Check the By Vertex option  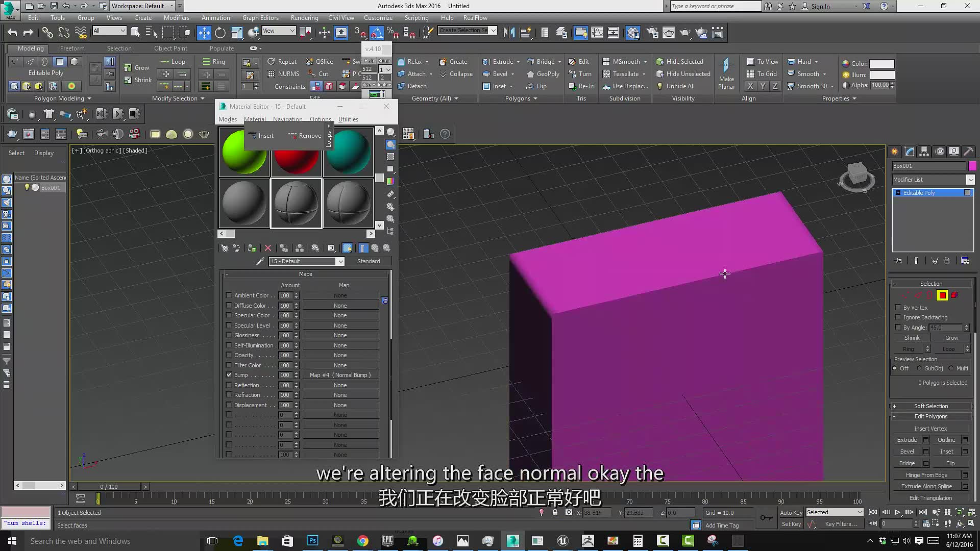pyautogui.click(x=898, y=308)
